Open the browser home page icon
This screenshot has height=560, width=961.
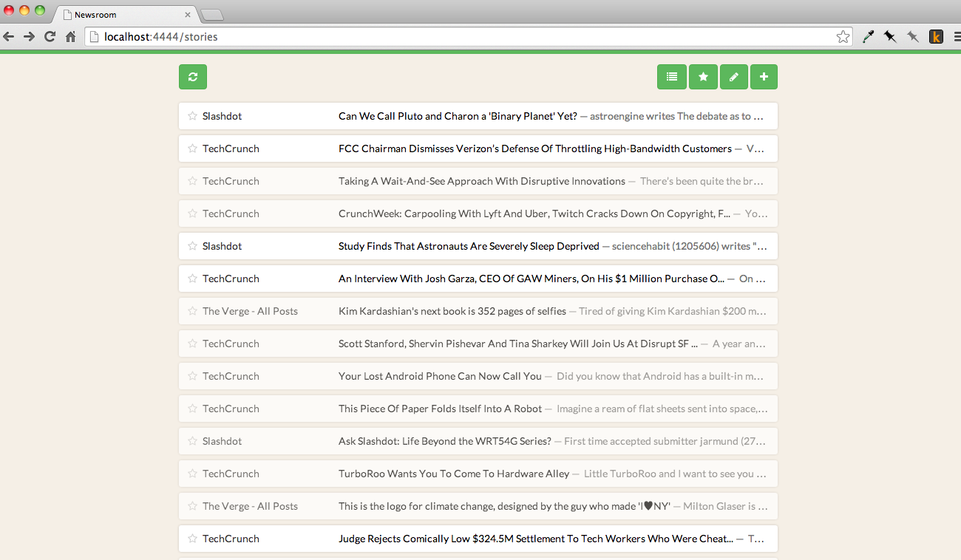click(x=70, y=36)
